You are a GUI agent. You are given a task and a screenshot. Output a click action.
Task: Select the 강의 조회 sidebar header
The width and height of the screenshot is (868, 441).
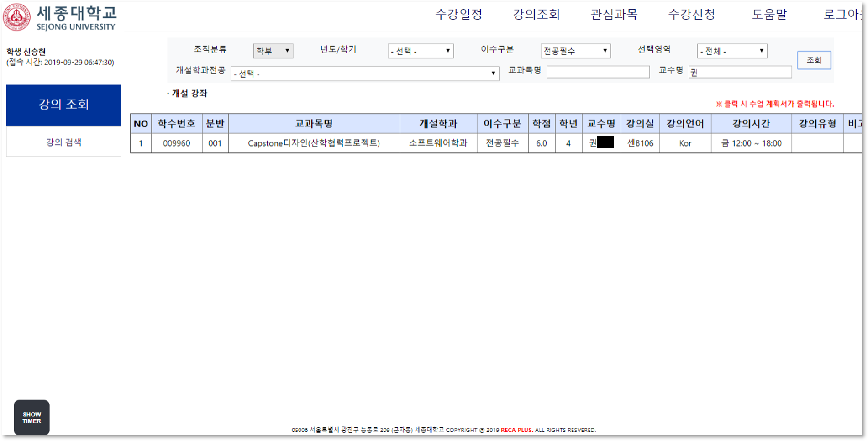click(x=63, y=105)
